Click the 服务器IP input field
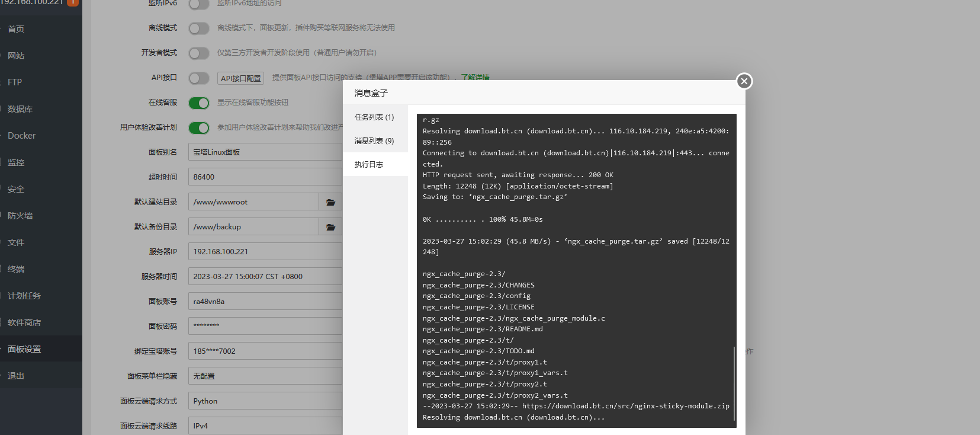The width and height of the screenshot is (980, 435). coord(265,252)
